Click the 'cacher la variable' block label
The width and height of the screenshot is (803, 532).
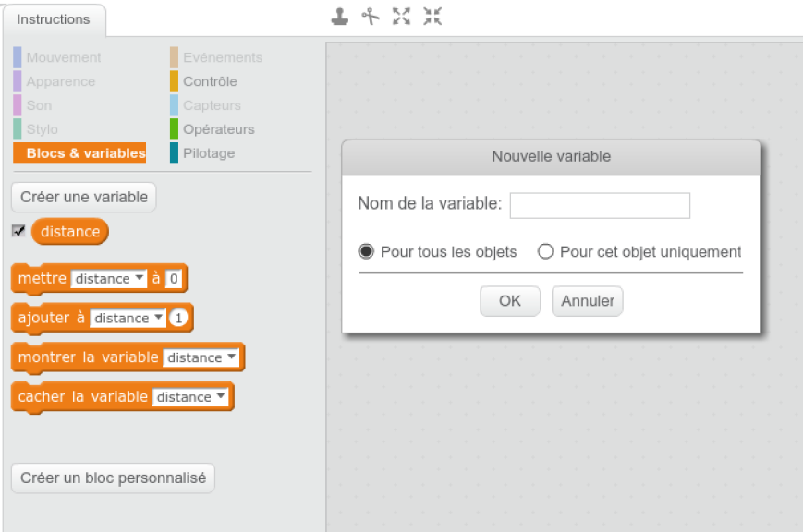pos(82,396)
